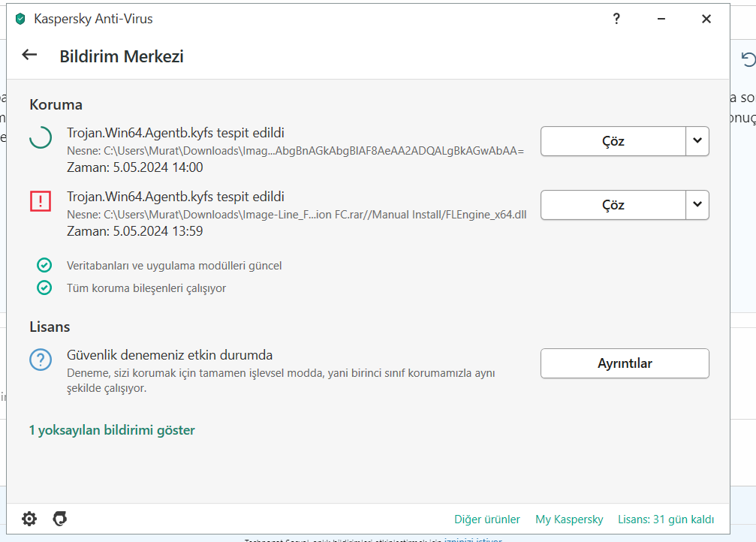Click Tüm koruma bileşenleri çalışıyor text

click(146, 288)
